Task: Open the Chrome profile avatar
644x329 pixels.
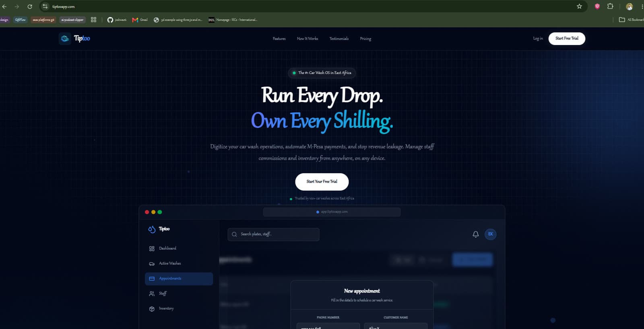Action: point(630,6)
